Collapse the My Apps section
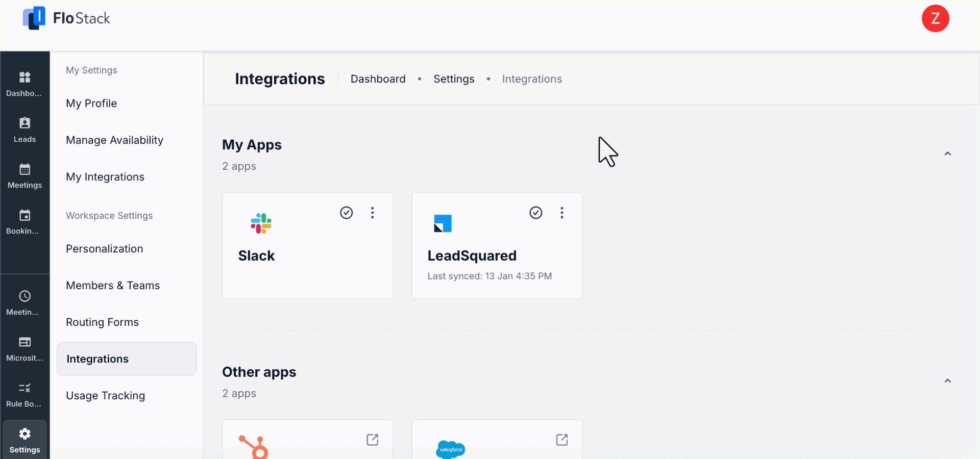The width and height of the screenshot is (980, 459). (x=948, y=154)
